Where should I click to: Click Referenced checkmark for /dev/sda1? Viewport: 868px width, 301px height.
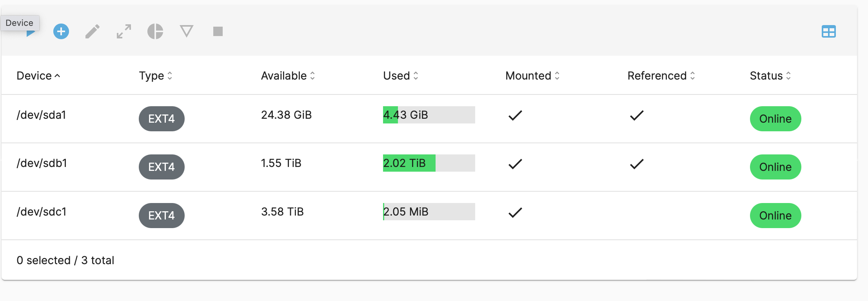click(637, 115)
